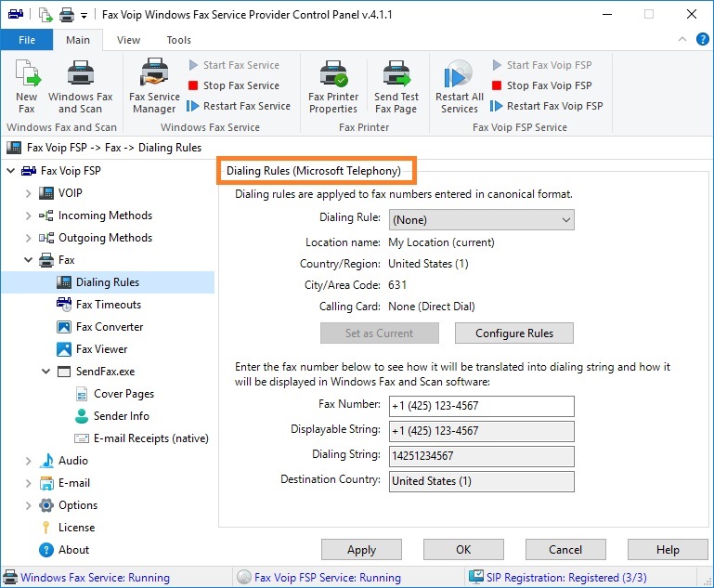This screenshot has width=714, height=588.
Task: Click the OK button
Action: [x=463, y=550]
